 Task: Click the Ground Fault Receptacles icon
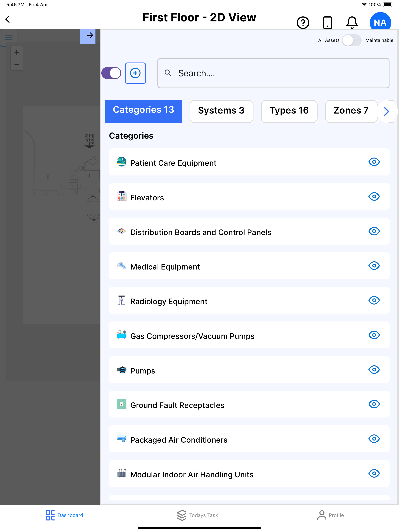click(121, 404)
